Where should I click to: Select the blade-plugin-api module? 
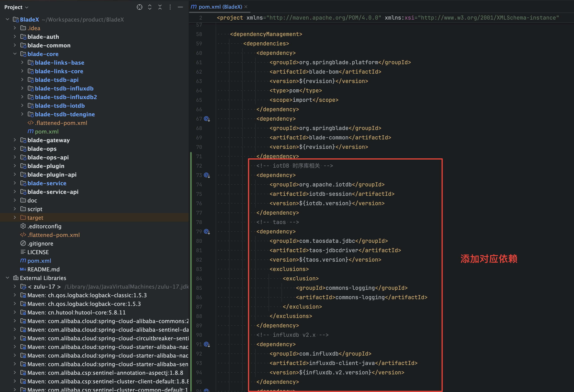coord(52,175)
